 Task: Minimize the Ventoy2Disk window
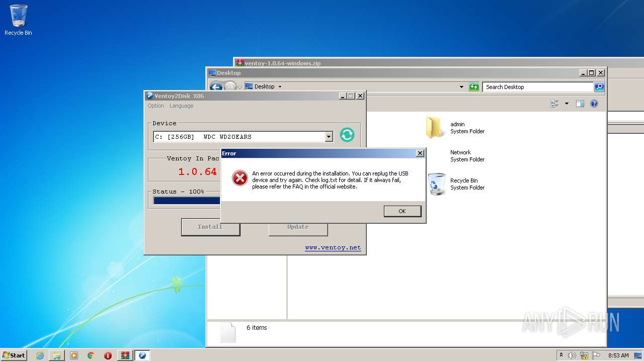343,96
